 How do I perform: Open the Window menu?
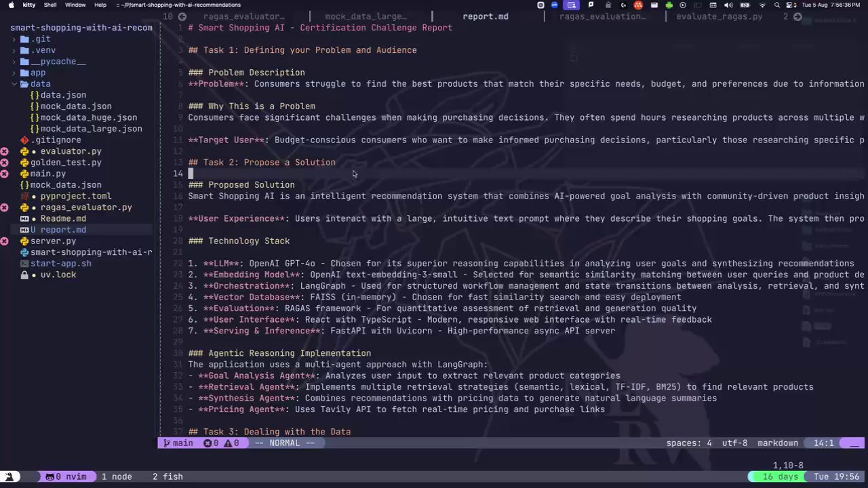(x=75, y=5)
